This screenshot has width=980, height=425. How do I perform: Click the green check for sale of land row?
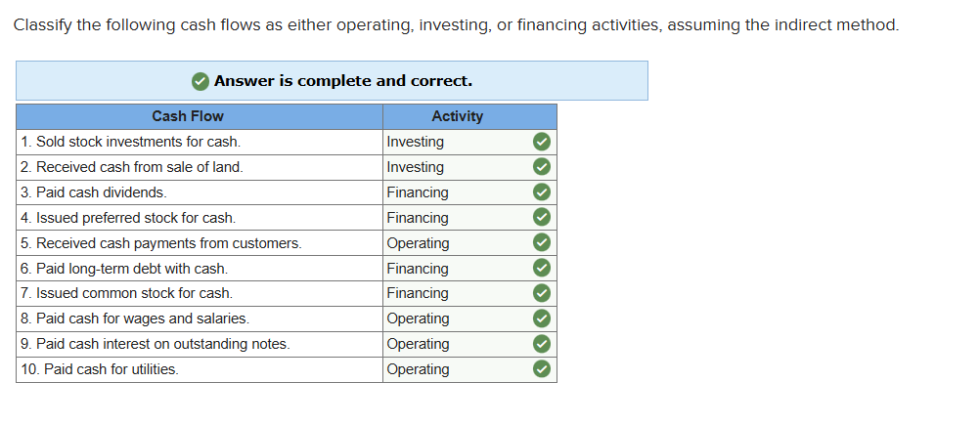(x=542, y=167)
